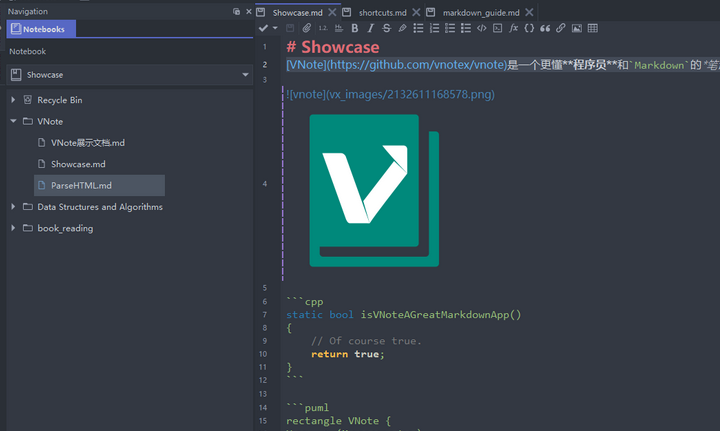Click the '# Showcase' heading line
Image resolution: width=720 pixels, height=431 pixels.
(x=333, y=47)
